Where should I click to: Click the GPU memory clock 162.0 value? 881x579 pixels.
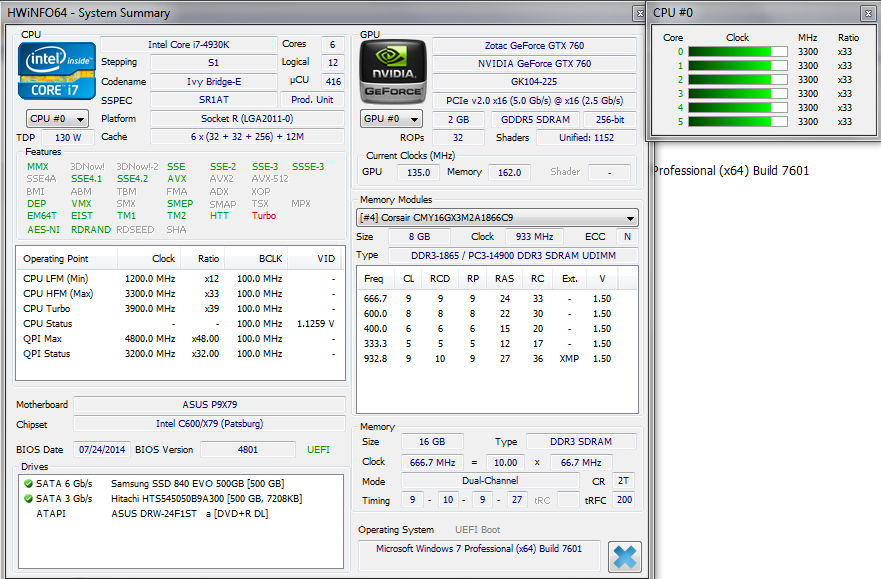coord(510,172)
